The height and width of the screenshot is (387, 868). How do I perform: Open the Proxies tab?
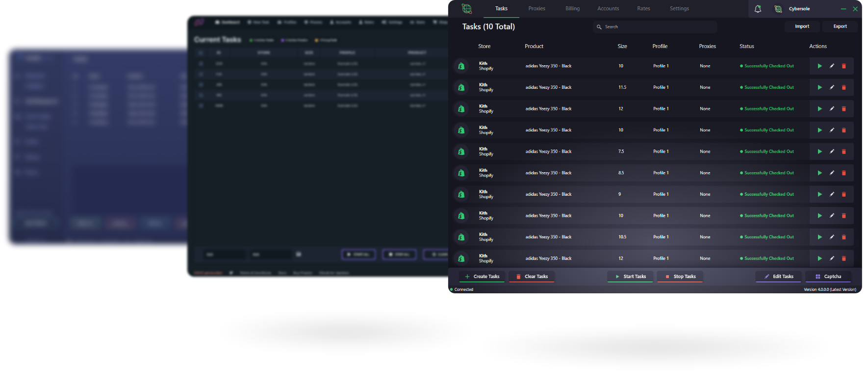[537, 9]
